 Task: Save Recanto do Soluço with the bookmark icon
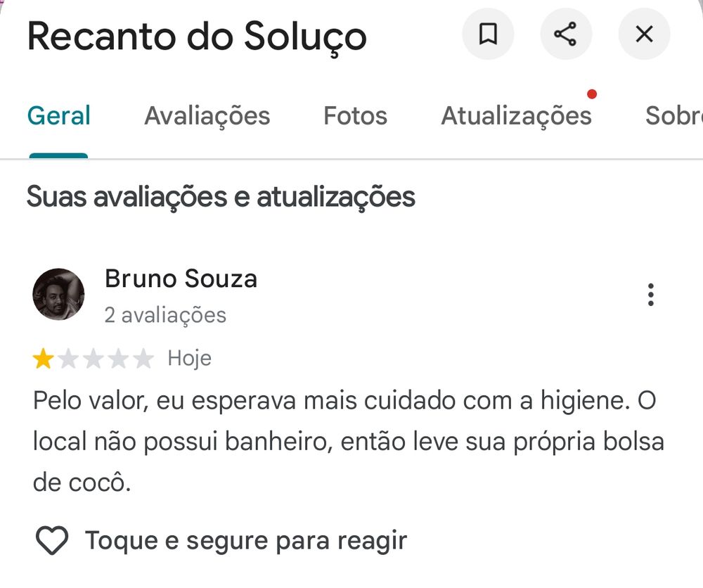[489, 34]
